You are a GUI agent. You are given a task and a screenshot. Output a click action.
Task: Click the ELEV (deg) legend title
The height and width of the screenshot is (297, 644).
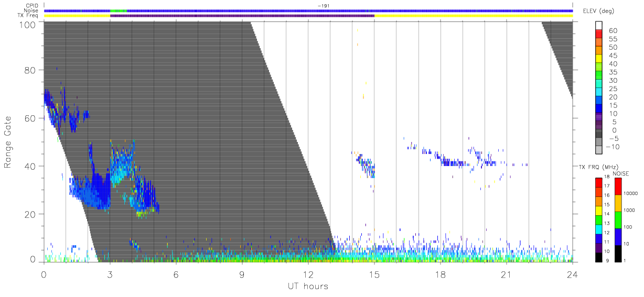(x=598, y=10)
